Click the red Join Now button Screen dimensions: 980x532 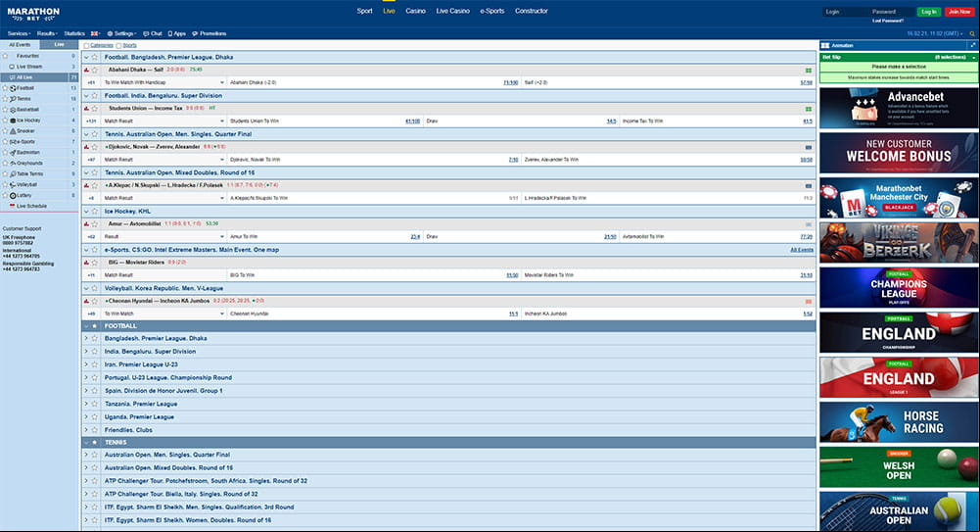click(959, 12)
